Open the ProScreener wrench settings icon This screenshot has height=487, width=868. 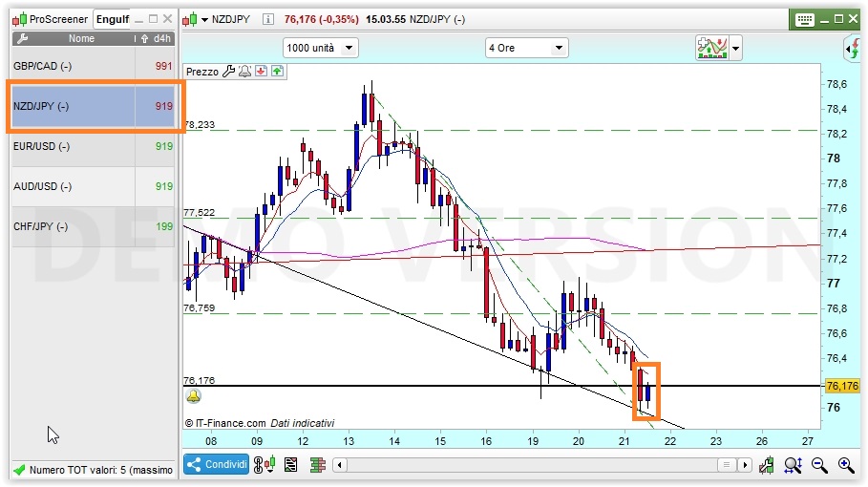[x=23, y=39]
